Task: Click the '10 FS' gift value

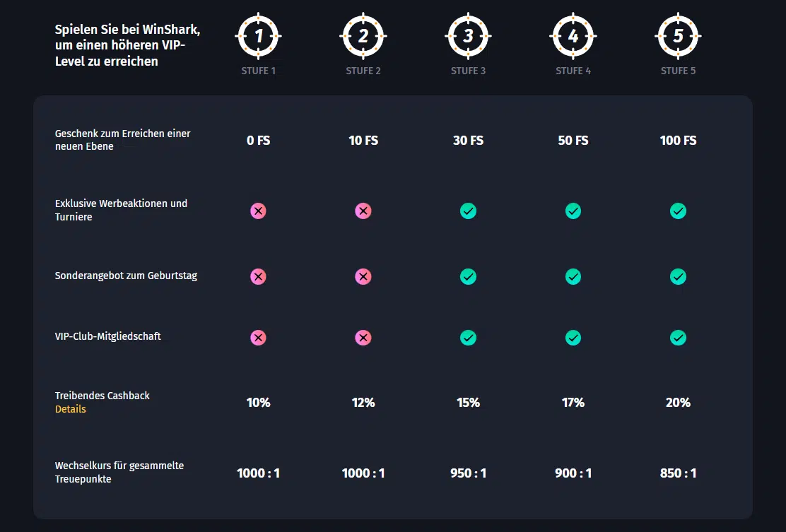Action: tap(363, 141)
